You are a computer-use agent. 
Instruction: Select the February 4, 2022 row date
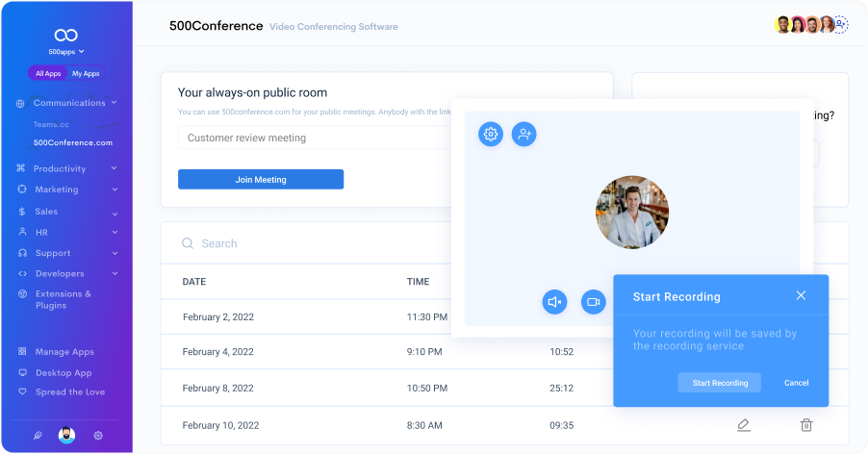[x=218, y=352]
